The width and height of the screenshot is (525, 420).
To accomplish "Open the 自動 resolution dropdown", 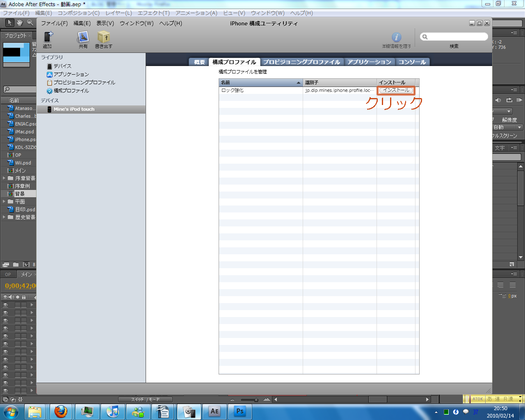I will coord(508,128).
